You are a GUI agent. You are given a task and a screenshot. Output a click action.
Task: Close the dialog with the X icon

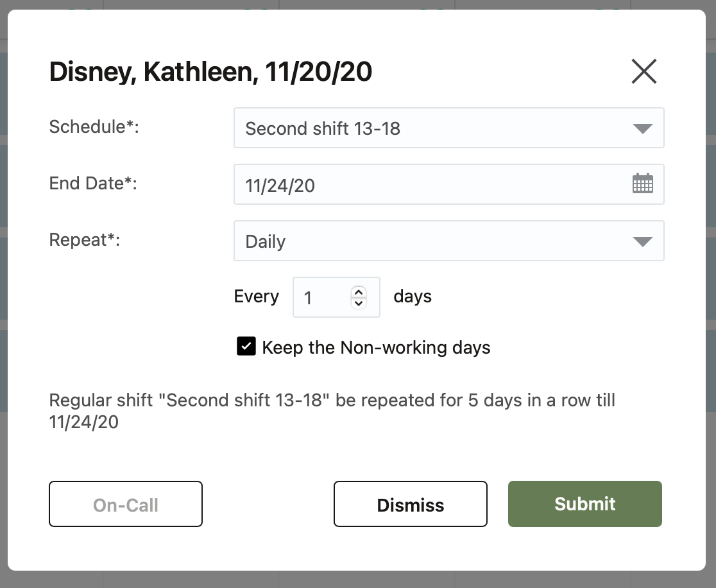click(644, 71)
